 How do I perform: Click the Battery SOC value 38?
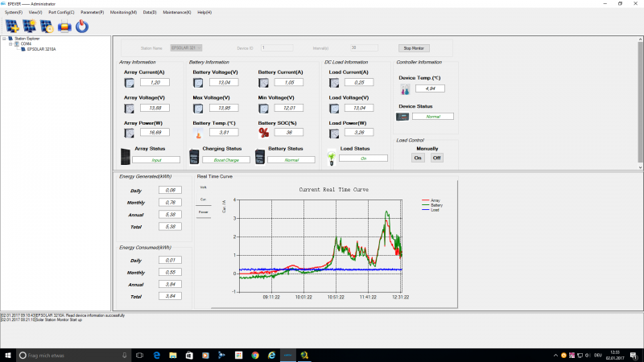[x=289, y=132]
